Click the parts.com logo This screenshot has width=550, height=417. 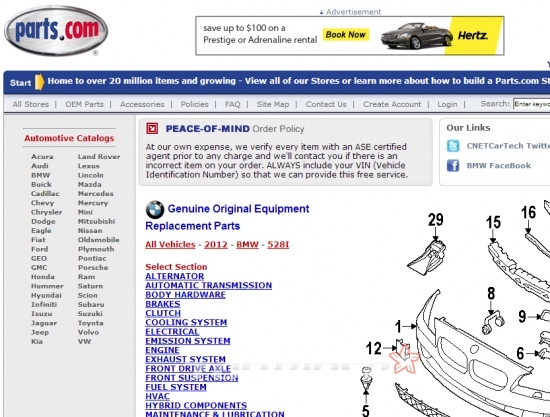[x=56, y=31]
